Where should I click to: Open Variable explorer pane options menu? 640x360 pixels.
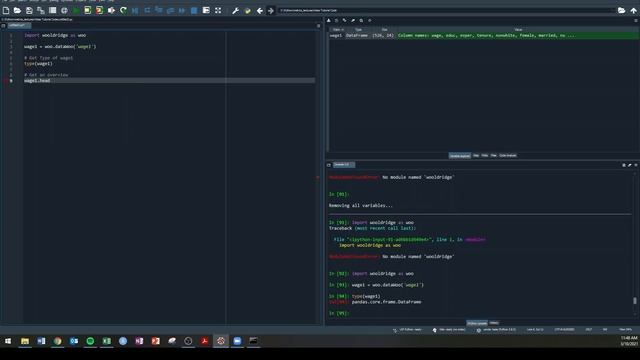coord(636,20)
